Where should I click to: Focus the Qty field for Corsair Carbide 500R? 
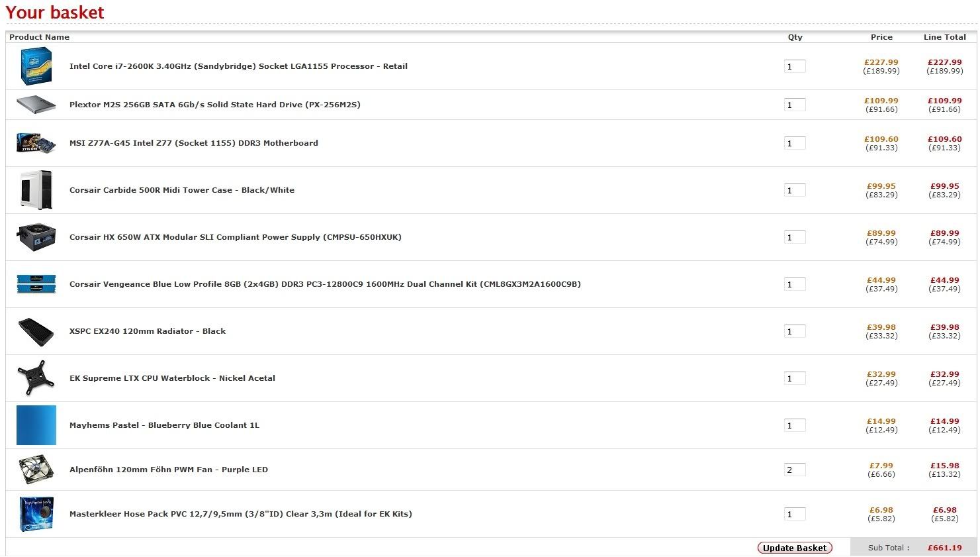coord(795,190)
